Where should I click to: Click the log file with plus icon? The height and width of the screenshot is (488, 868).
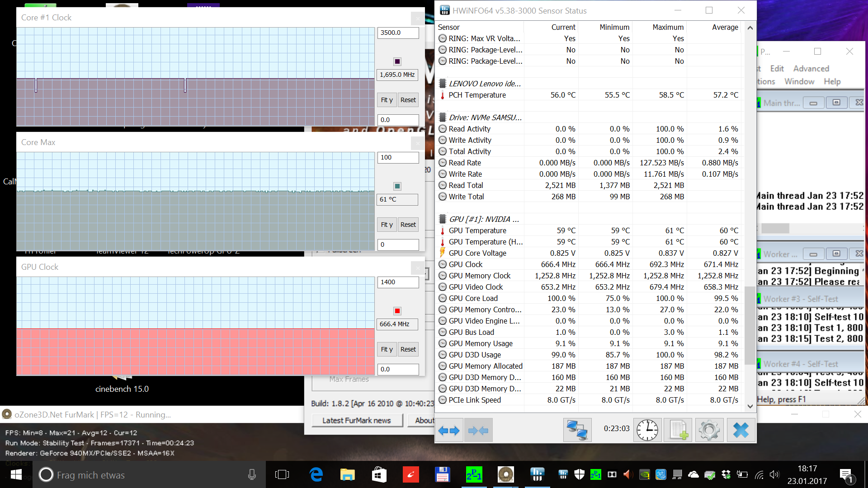click(678, 430)
